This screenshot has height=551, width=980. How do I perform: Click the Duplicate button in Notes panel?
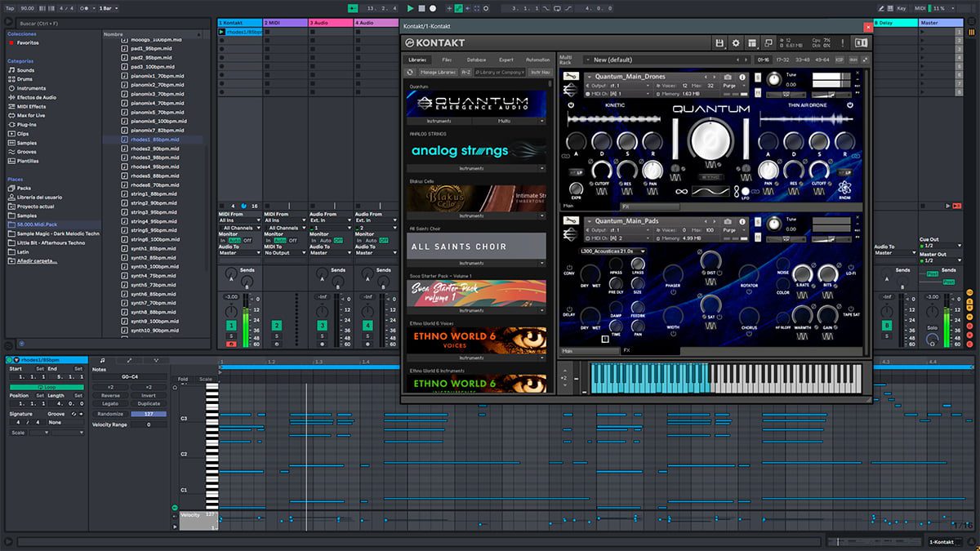pos(149,404)
